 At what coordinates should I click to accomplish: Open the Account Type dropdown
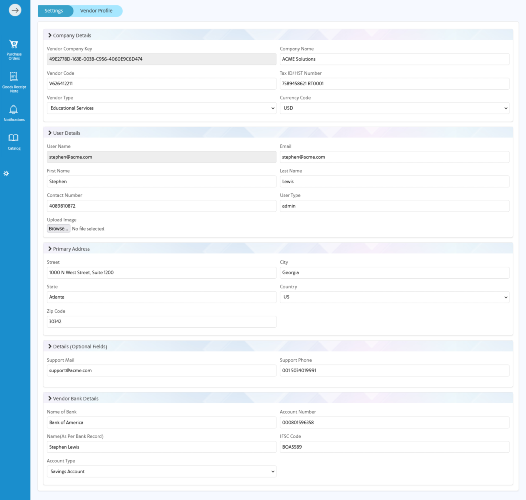point(162,471)
